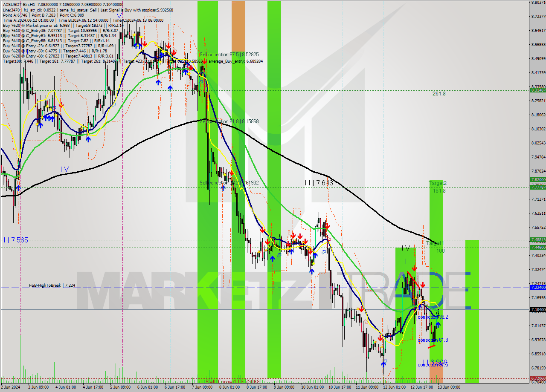Select the 'I I I 6.909' wave label

tap(433, 361)
